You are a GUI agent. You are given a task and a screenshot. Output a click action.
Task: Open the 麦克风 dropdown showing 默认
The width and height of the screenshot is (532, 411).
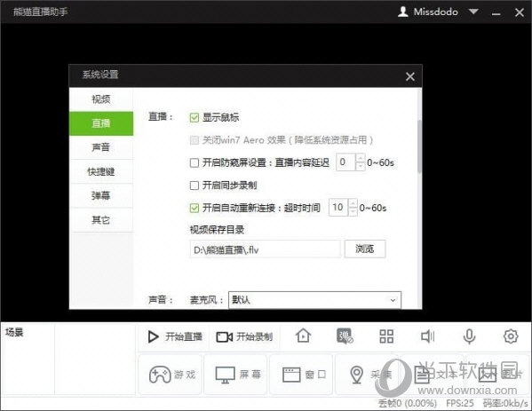(x=314, y=300)
